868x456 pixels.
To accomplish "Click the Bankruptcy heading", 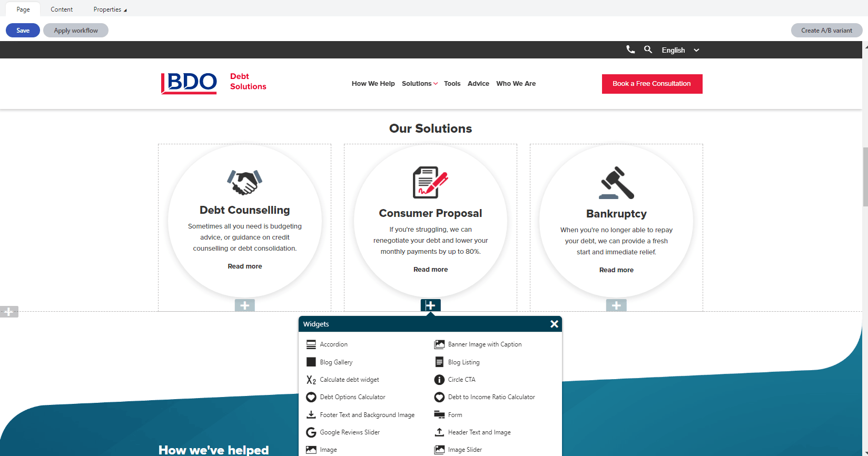I will click(616, 214).
